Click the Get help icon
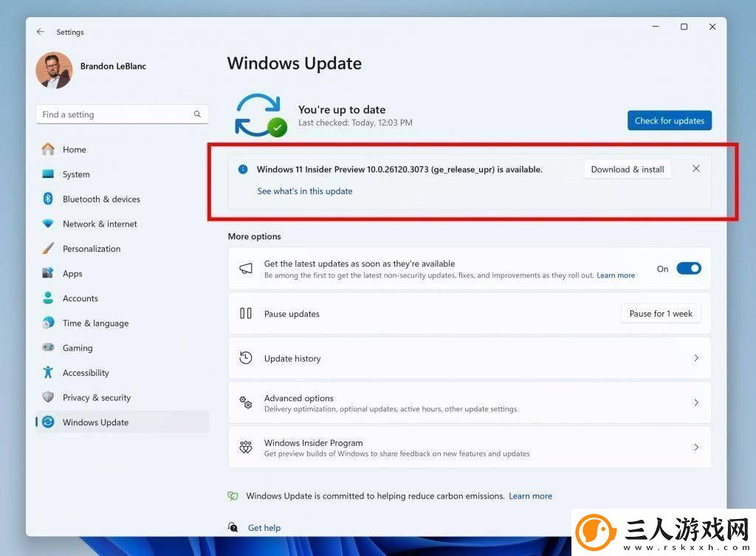 coord(233,527)
